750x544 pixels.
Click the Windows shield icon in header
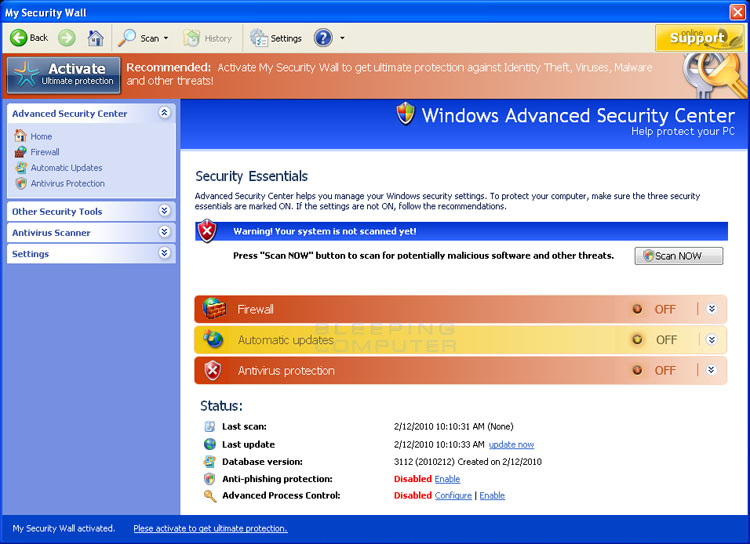click(406, 114)
